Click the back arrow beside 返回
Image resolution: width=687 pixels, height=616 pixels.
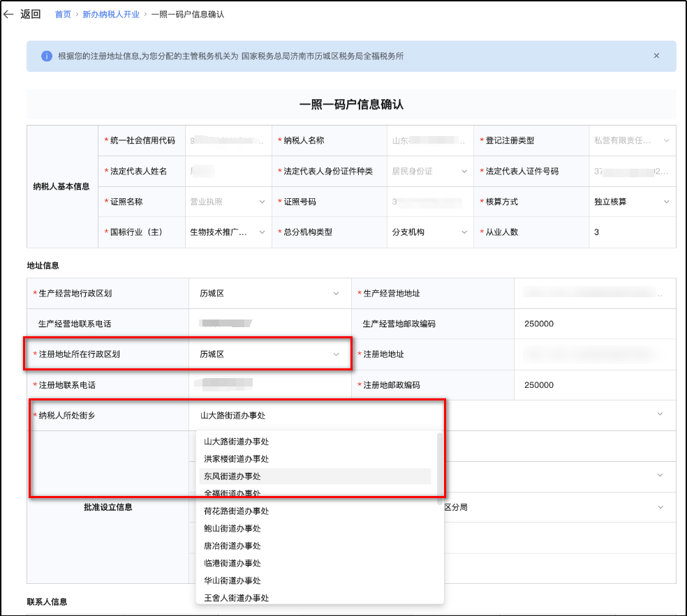tap(9, 13)
